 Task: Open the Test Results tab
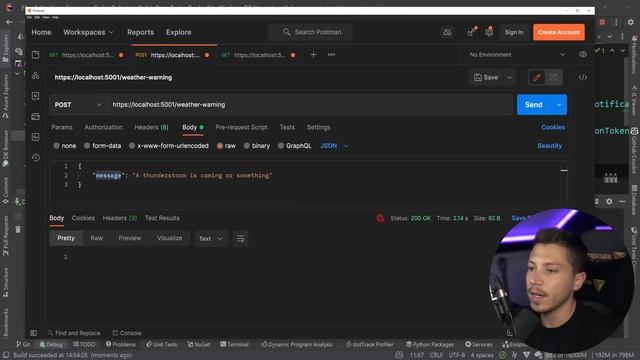[x=162, y=218]
